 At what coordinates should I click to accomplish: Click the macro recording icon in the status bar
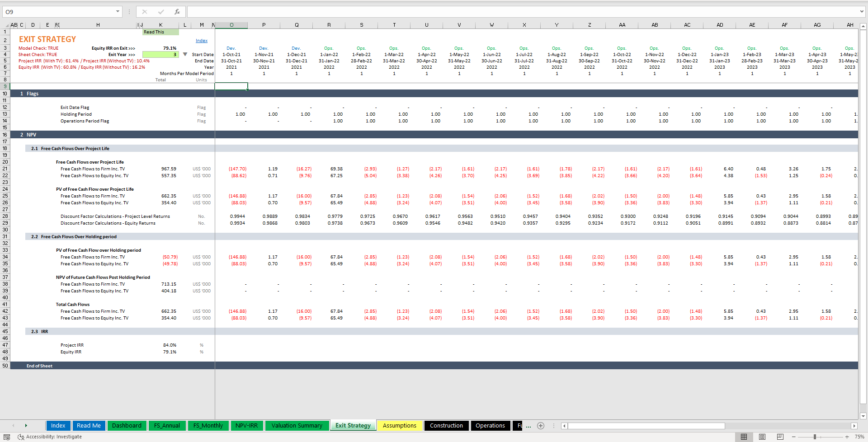tap(7, 437)
